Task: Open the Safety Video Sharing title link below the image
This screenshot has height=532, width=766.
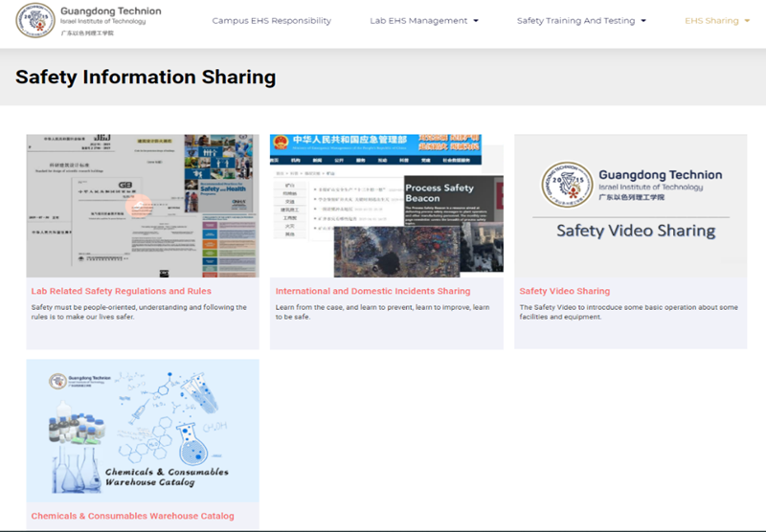Action: (x=564, y=291)
